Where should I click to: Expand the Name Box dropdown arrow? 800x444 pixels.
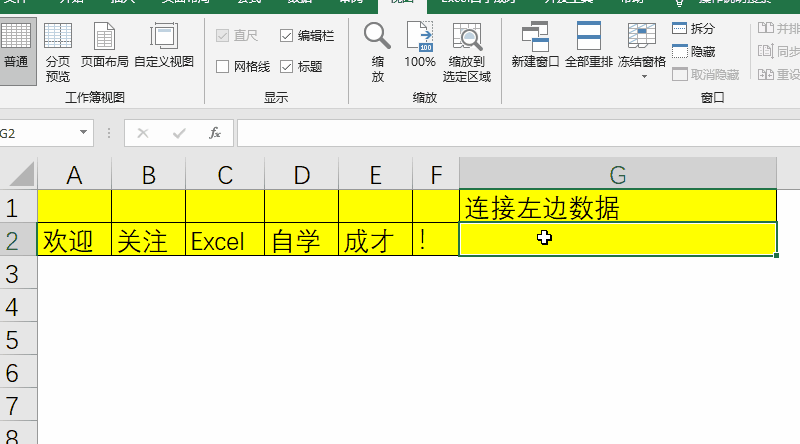(83, 133)
